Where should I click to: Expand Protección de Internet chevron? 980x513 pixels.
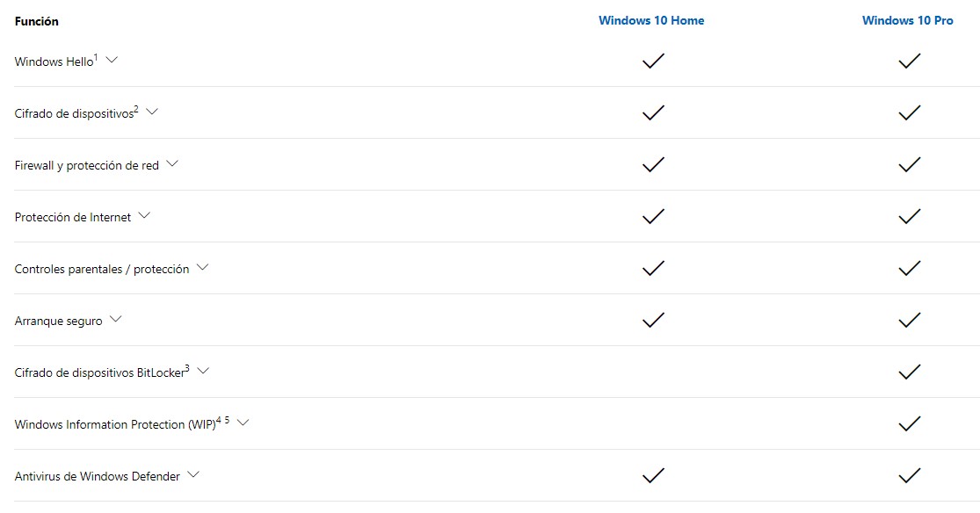(x=144, y=215)
